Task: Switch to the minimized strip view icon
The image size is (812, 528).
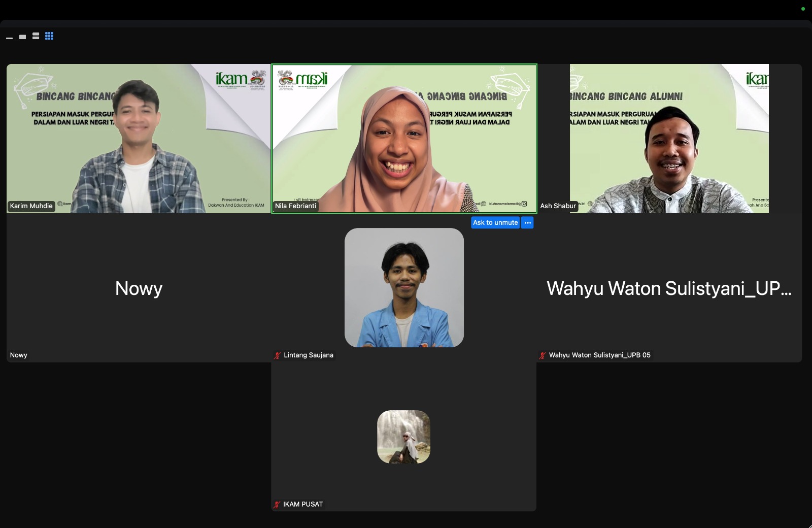Action: coord(9,38)
